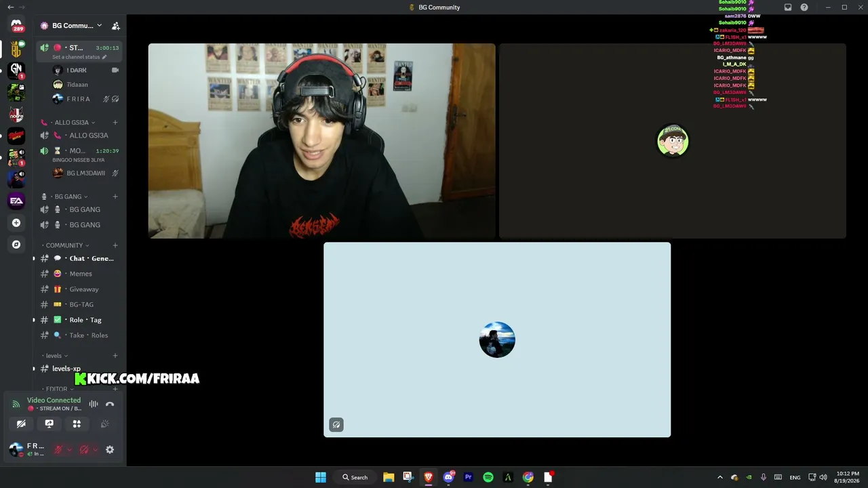Create channel in ALLO GSI3A category

115,123
